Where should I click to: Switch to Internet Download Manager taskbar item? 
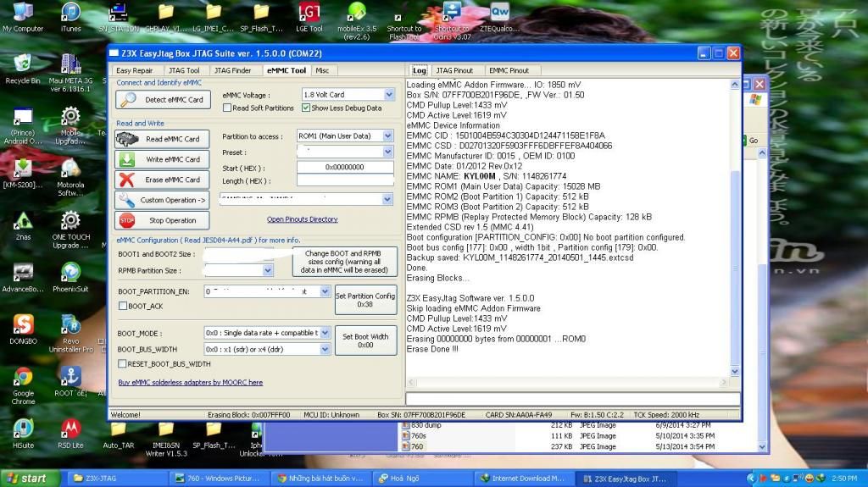(525, 479)
